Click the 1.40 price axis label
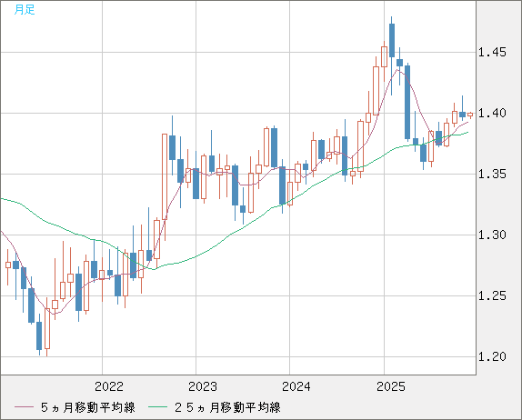 [492, 113]
